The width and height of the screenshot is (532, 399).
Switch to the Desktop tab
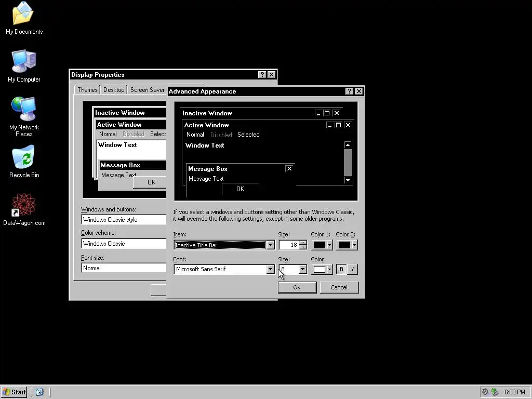pos(114,89)
